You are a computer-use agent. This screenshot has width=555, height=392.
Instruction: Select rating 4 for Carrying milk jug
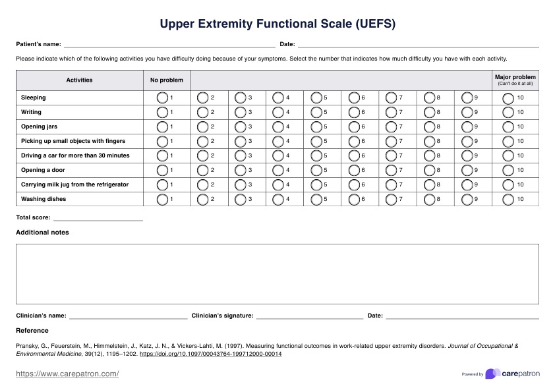pyautogui.click(x=278, y=184)
